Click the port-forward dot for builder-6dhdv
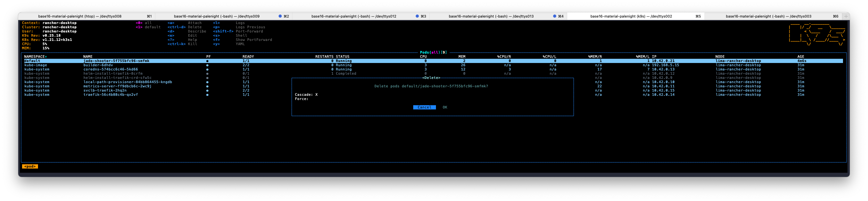Image resolution: width=868 pixels, height=201 pixels. (x=207, y=65)
